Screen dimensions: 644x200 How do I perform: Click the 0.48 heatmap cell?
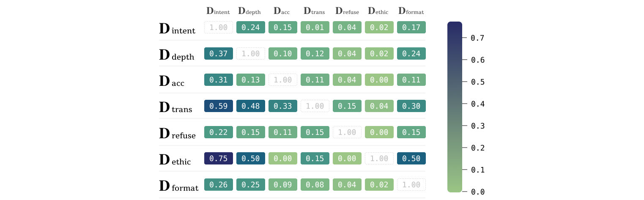[x=250, y=106]
